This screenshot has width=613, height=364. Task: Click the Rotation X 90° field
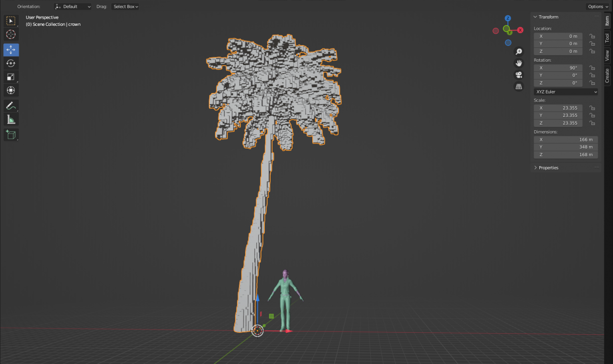pos(558,68)
